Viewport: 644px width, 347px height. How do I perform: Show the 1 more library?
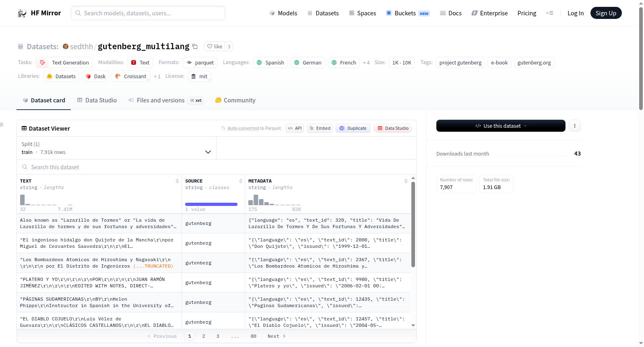coord(157,77)
